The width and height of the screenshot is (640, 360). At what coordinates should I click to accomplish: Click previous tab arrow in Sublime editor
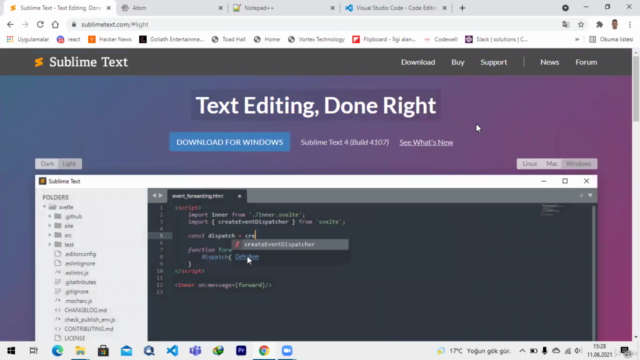coord(154,196)
